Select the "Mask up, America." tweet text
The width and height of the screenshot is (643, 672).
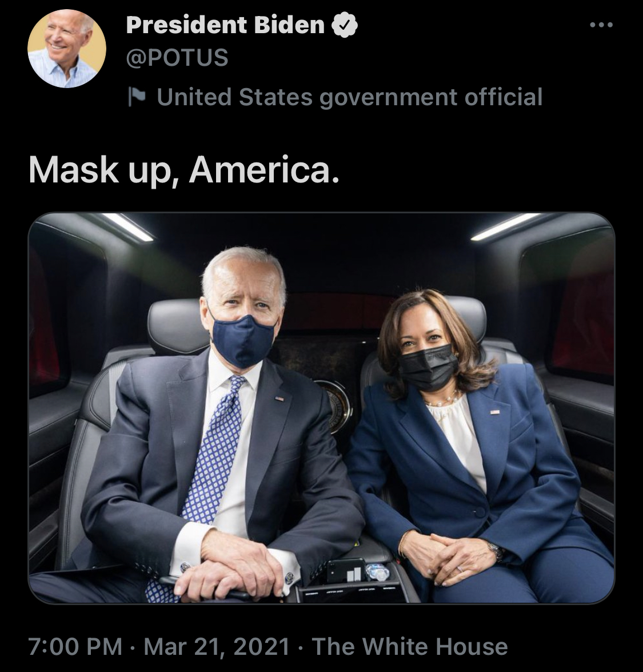click(x=184, y=170)
